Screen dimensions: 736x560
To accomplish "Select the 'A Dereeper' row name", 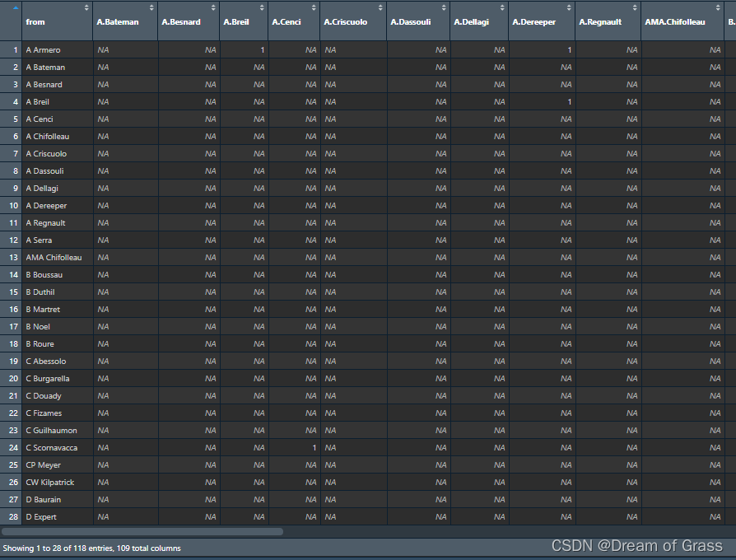I will tap(46, 206).
